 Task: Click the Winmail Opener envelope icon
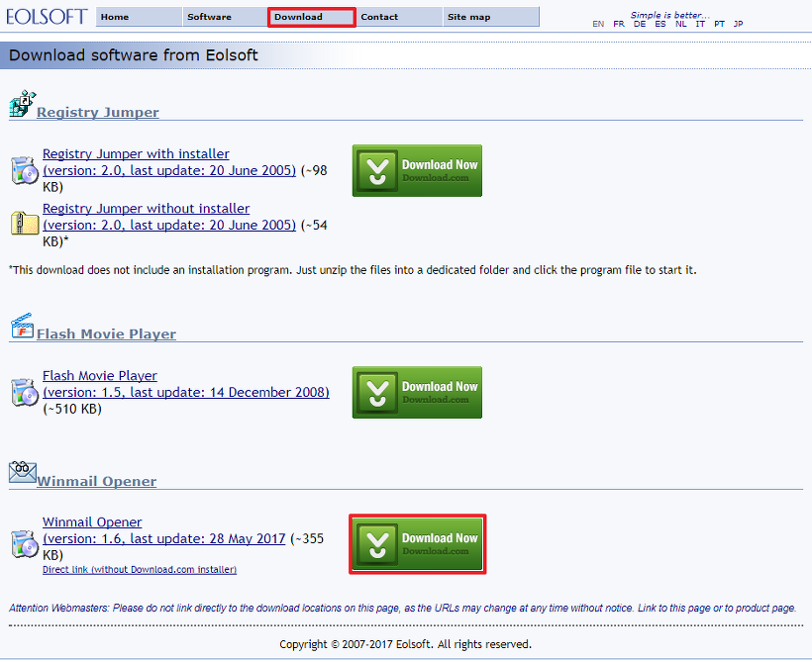click(x=22, y=472)
